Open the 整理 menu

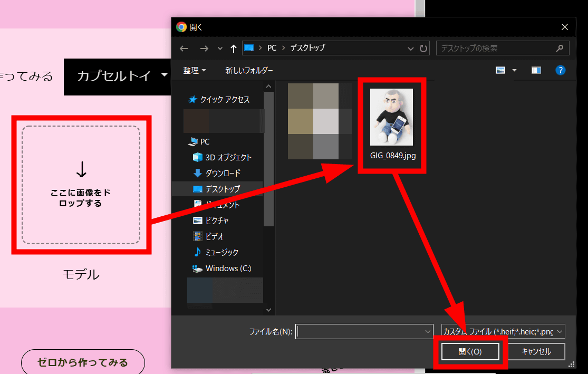[195, 70]
